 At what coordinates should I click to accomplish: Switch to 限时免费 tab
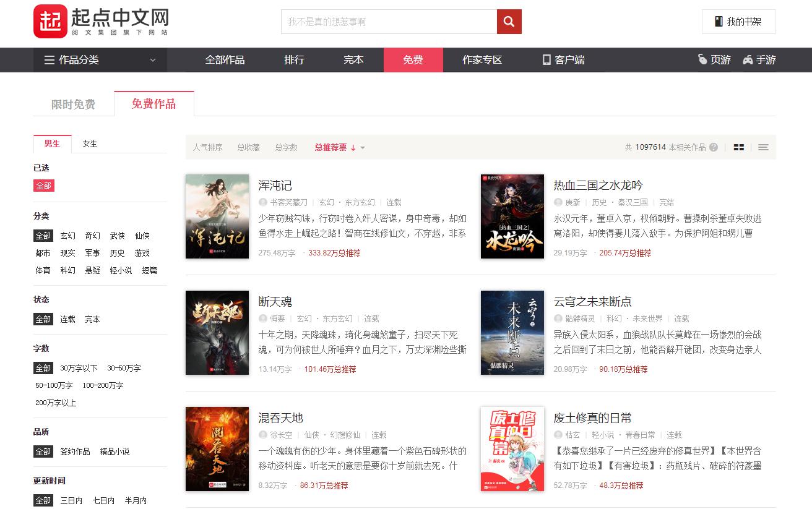tap(73, 104)
